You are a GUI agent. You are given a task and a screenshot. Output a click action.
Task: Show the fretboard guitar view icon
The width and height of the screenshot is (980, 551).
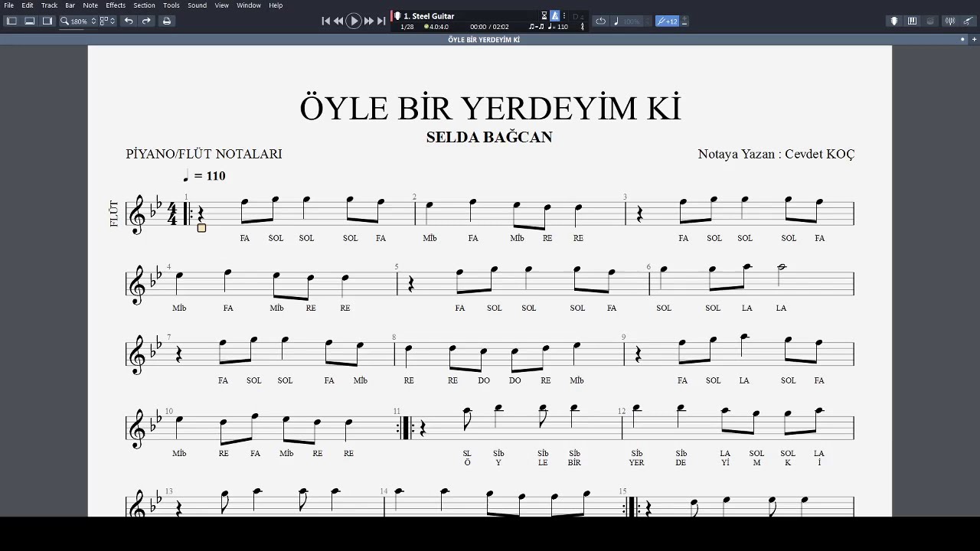(x=893, y=21)
